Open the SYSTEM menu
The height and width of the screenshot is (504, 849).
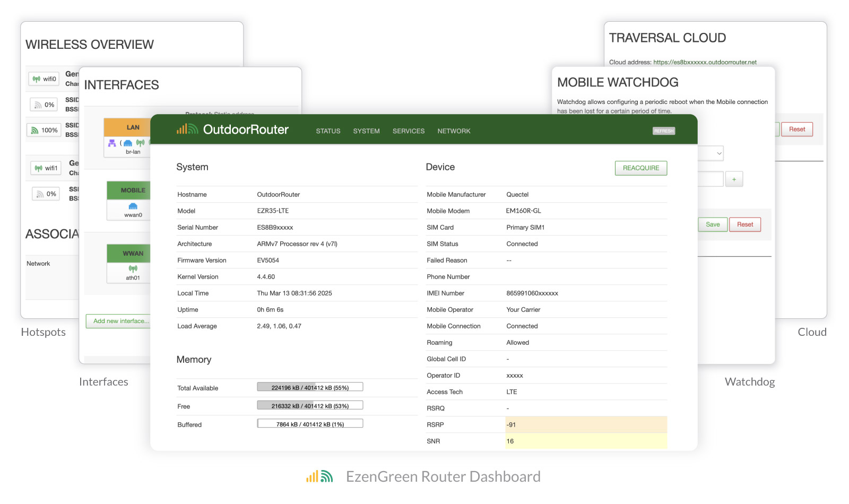point(366,131)
